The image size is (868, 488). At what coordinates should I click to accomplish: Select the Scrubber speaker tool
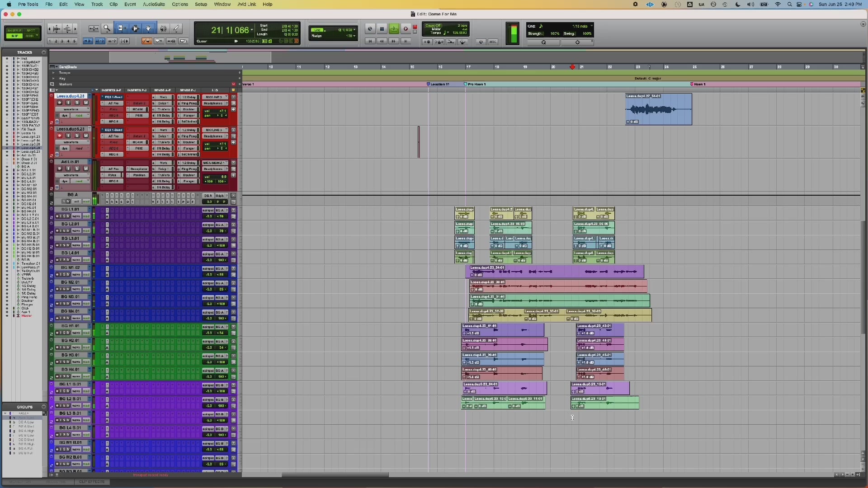pyautogui.click(x=163, y=28)
